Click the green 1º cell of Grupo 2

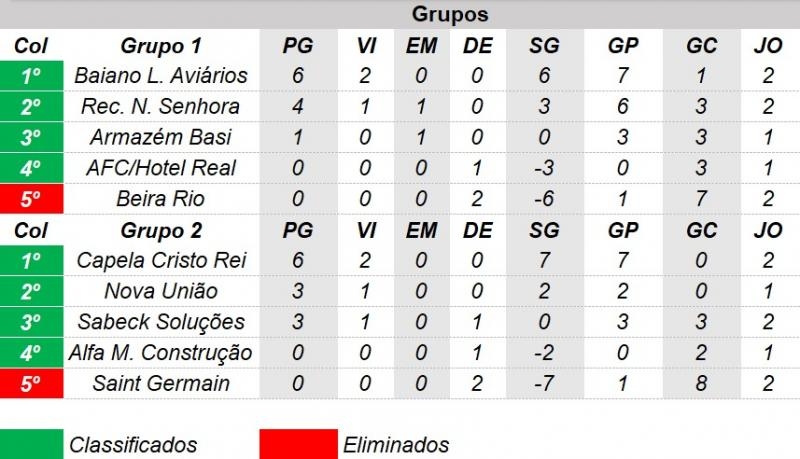click(x=32, y=261)
